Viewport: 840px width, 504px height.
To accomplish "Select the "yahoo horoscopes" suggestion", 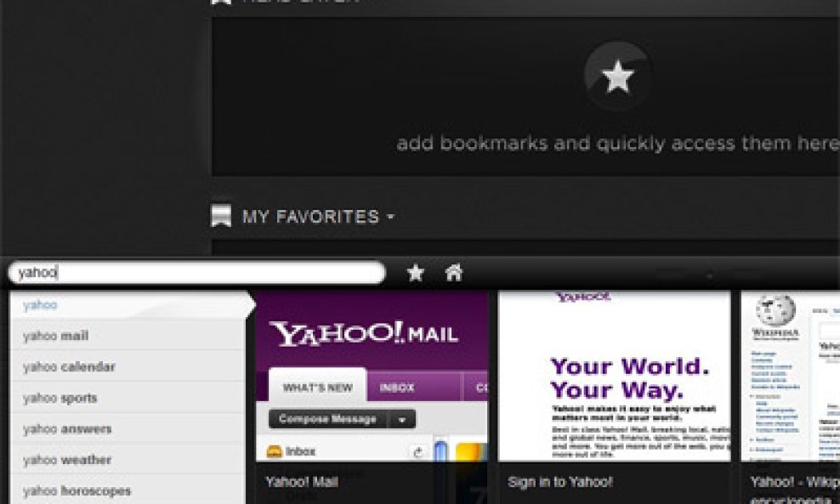I will tap(128, 490).
